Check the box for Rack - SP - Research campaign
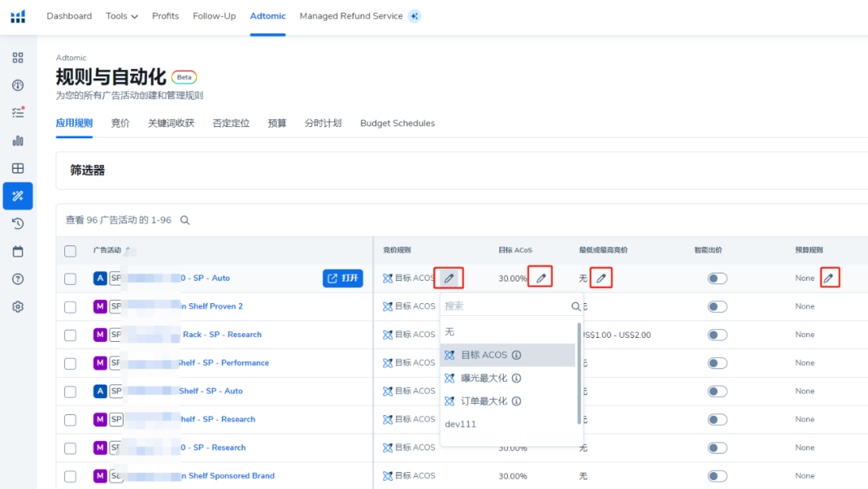Screen dimensions: 868x489 pos(70,335)
